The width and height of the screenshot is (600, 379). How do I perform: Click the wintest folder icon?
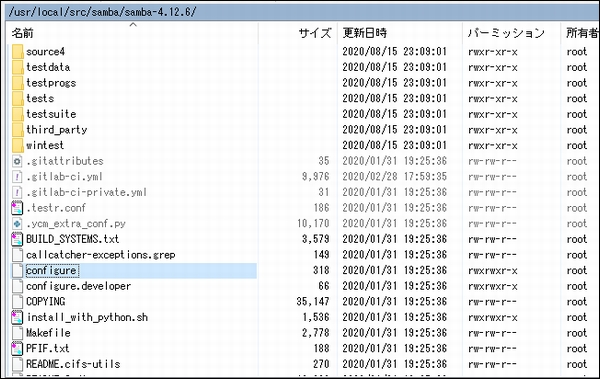click(x=18, y=145)
